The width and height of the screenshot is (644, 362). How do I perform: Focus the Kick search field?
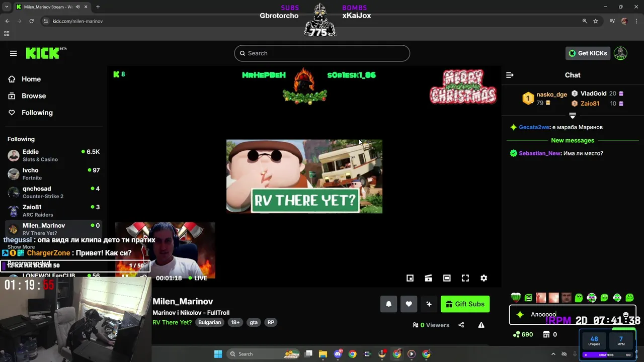tap(322, 53)
